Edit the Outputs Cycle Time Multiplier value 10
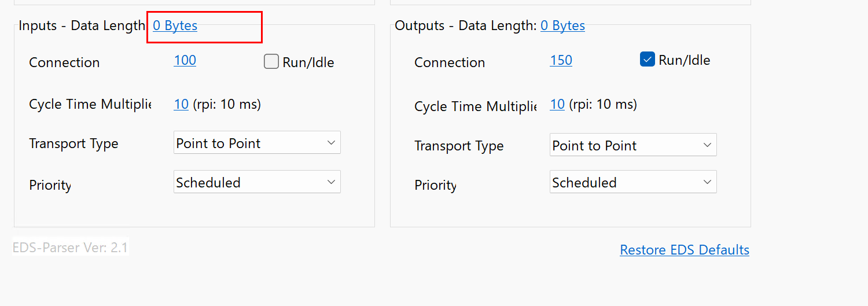Image resolution: width=868 pixels, height=306 pixels. tap(557, 105)
